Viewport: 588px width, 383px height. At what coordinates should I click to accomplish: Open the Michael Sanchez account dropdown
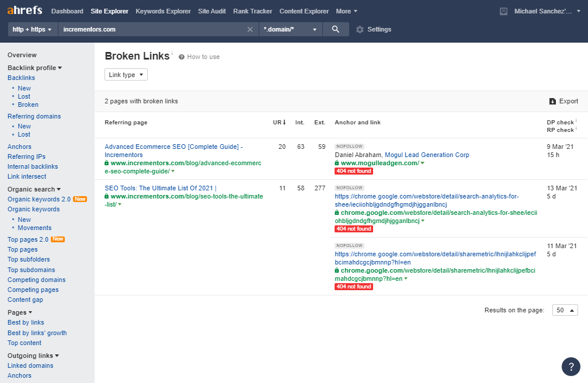(547, 11)
